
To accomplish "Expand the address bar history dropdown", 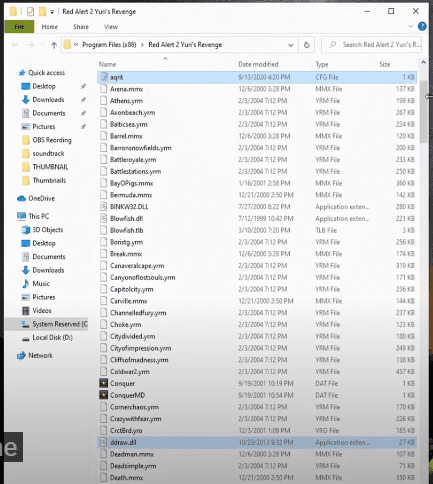I will [291, 45].
